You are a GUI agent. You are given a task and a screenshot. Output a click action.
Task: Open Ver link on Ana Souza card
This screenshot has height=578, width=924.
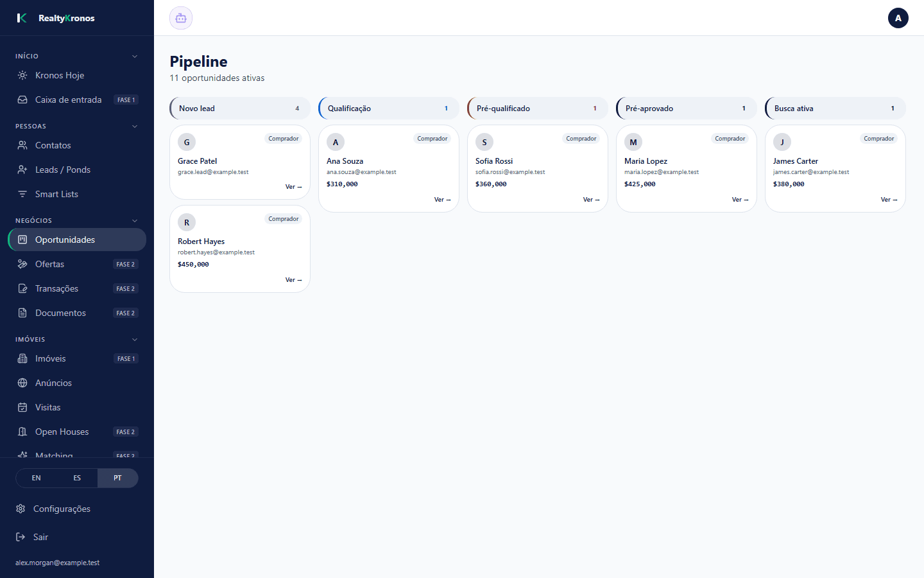click(442, 200)
